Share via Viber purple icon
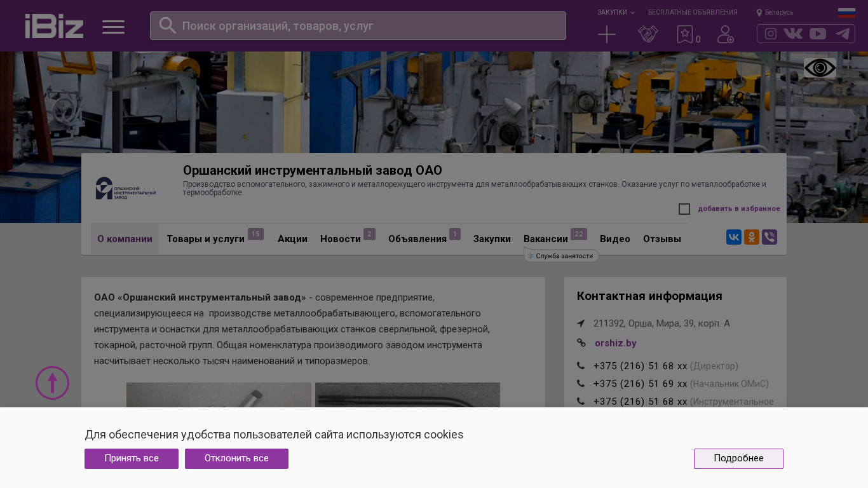This screenshot has height=488, width=868. [x=770, y=237]
